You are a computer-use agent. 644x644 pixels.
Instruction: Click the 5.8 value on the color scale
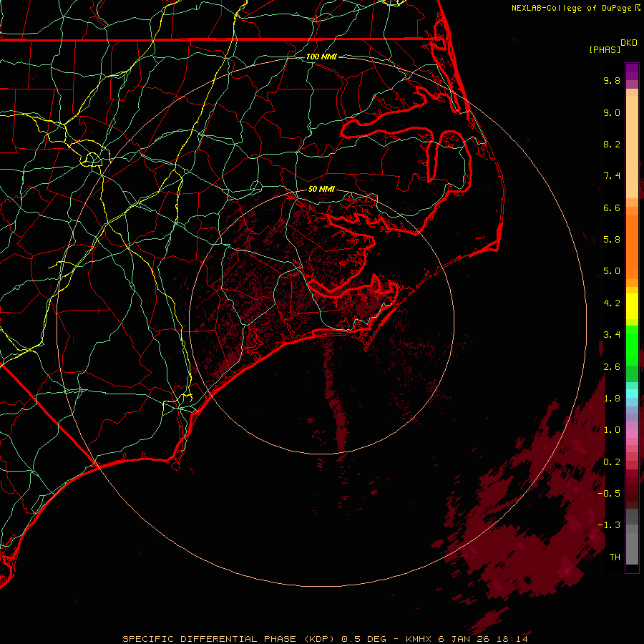point(612,240)
